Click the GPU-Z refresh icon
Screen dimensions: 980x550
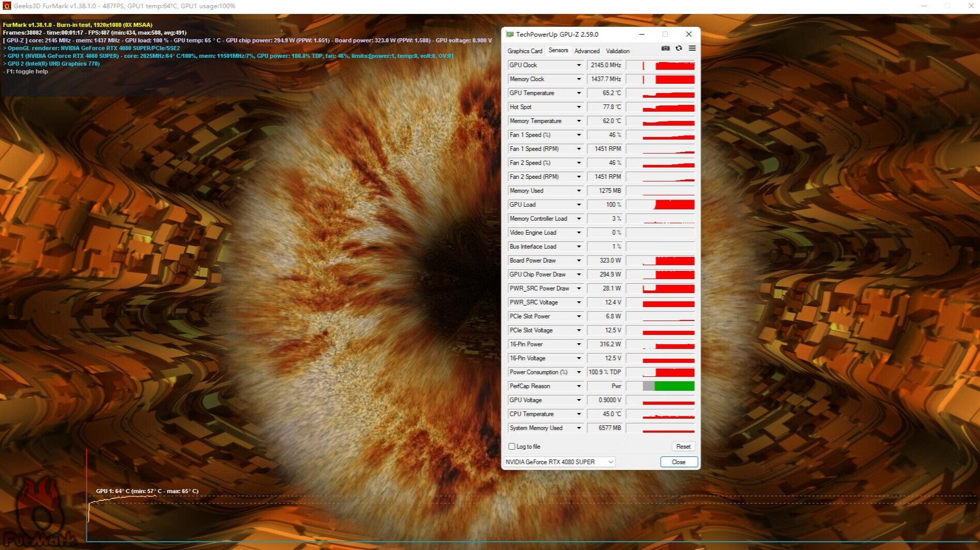pos(679,48)
